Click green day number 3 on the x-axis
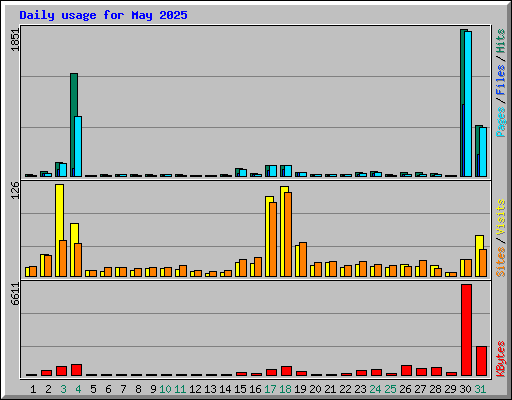Viewport: 512px width, 400px height. [63, 389]
